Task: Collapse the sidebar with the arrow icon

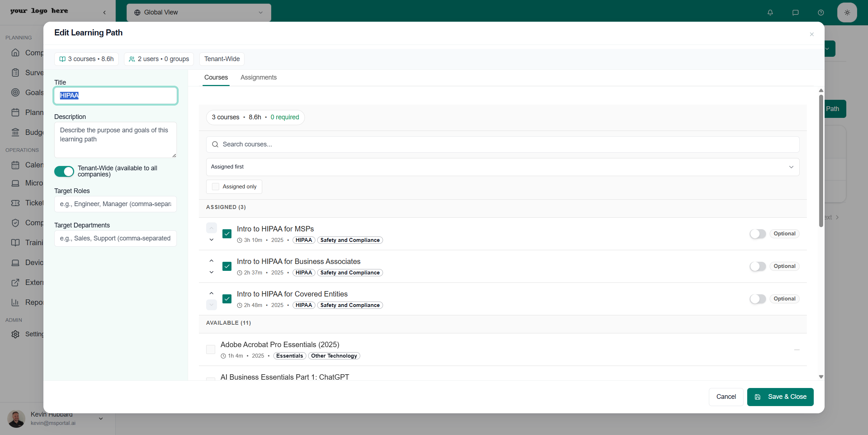Action: coord(104,12)
